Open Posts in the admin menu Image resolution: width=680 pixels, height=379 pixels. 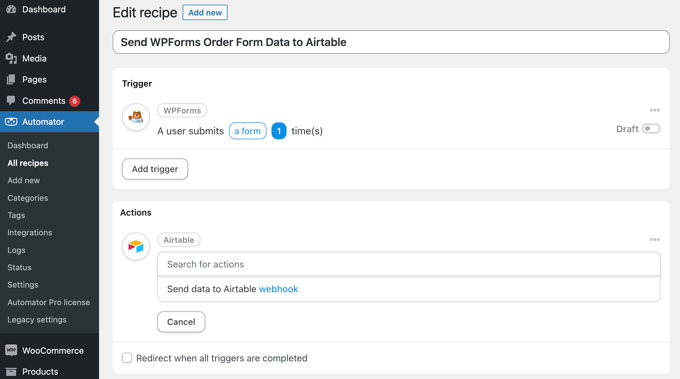pyautogui.click(x=33, y=37)
